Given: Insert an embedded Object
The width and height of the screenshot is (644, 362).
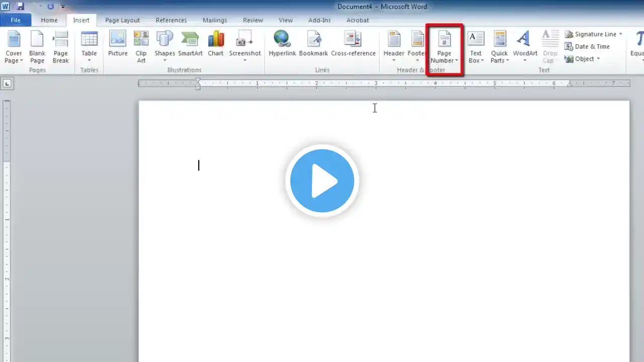Looking at the screenshot, I should pos(580,59).
